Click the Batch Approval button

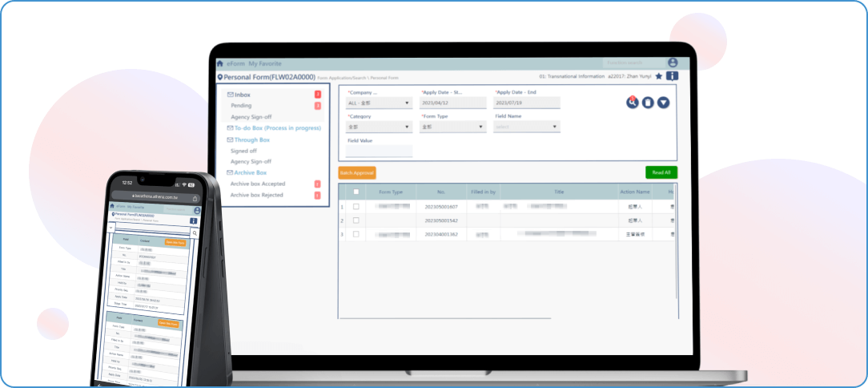click(356, 172)
